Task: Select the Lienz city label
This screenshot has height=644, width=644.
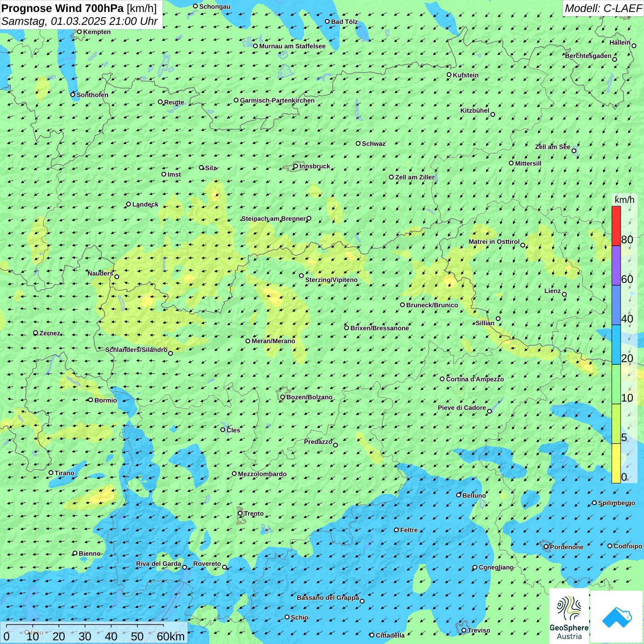Action: [x=552, y=291]
